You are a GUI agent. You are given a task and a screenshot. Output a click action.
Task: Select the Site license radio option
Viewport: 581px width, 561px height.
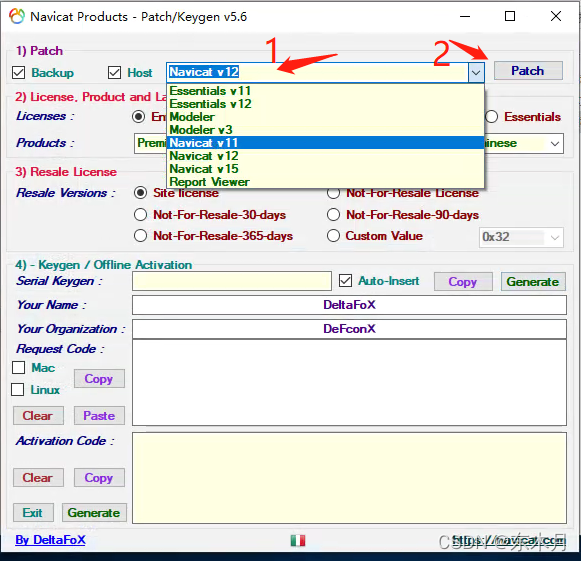point(140,193)
